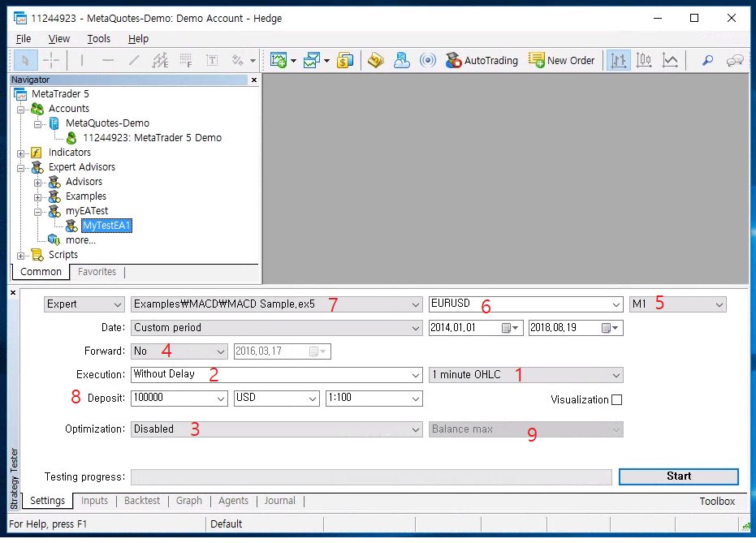Screen dimensions: 756x543
Task: Switch chart to candlestick mode
Action: click(x=644, y=61)
